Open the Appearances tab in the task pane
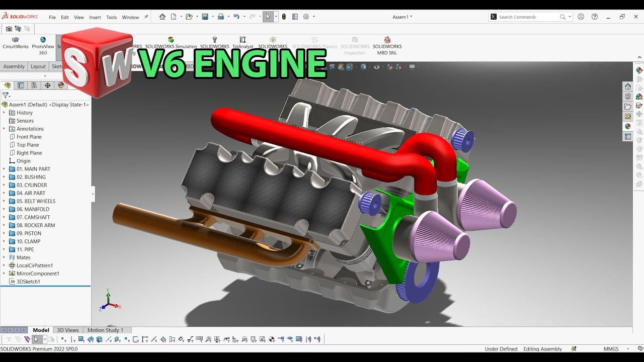Image resolution: width=644 pixels, height=362 pixels. coord(628,127)
